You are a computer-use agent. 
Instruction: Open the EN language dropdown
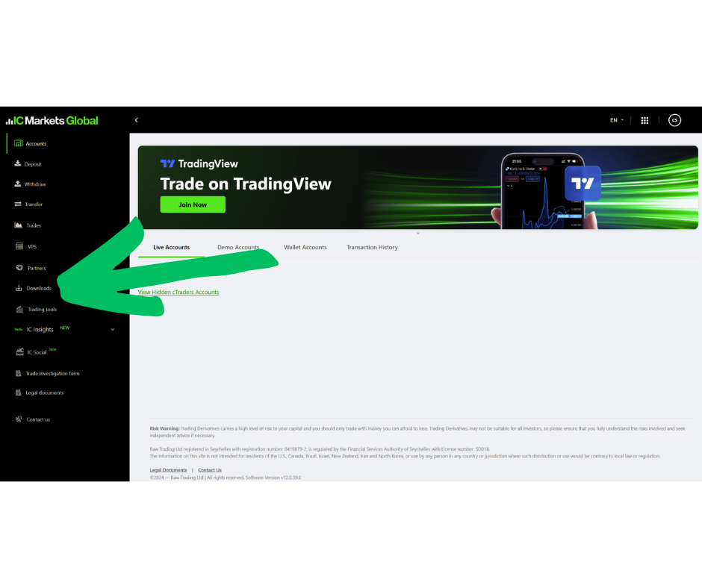[616, 120]
